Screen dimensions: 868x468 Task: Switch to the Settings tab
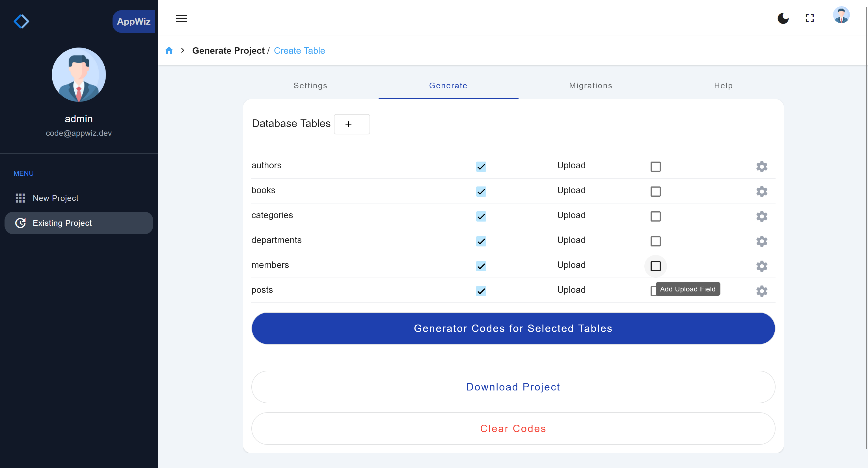[x=310, y=86]
